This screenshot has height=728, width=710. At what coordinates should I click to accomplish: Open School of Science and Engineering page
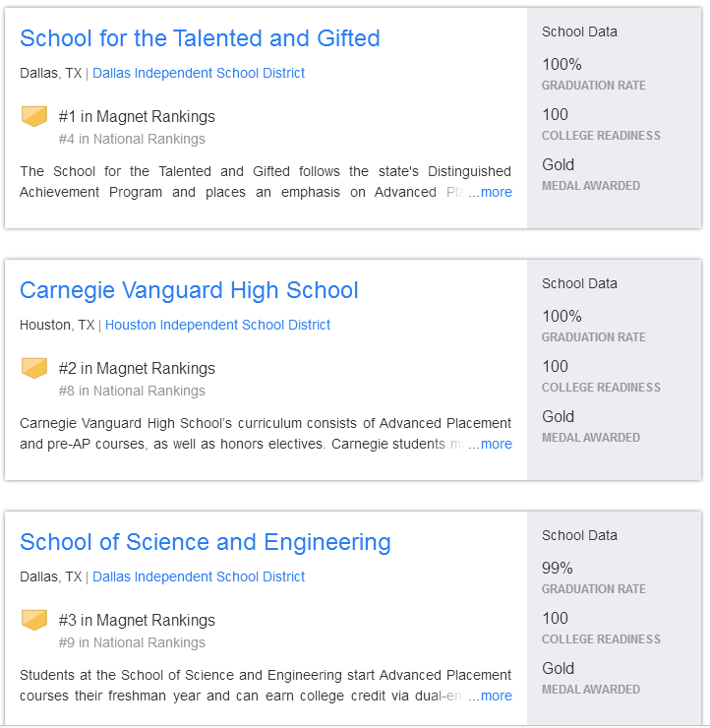(x=206, y=542)
